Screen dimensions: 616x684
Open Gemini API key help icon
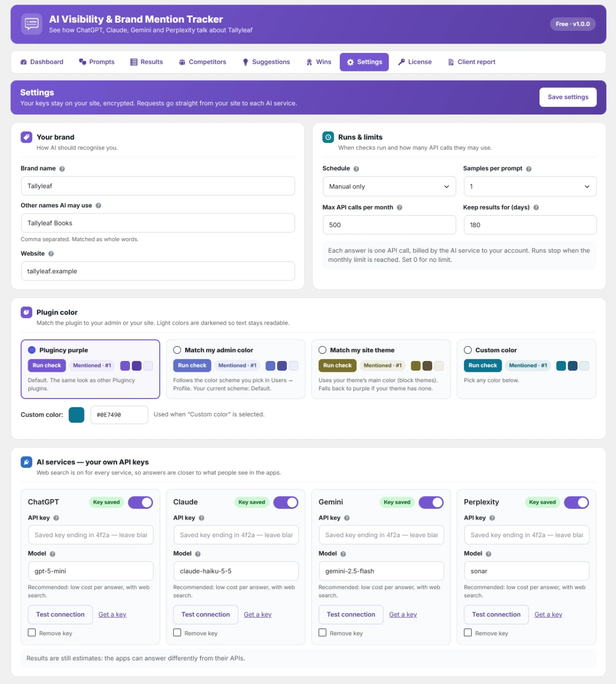click(x=347, y=518)
